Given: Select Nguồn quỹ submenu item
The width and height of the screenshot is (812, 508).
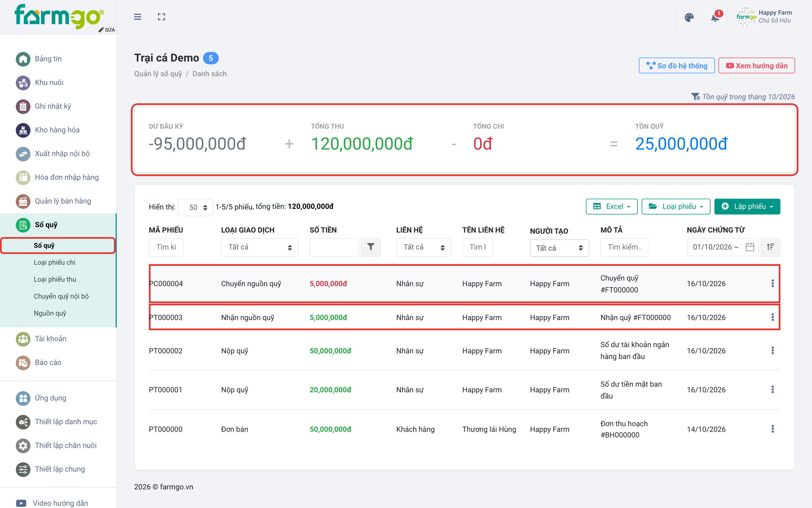Looking at the screenshot, I should point(50,313).
